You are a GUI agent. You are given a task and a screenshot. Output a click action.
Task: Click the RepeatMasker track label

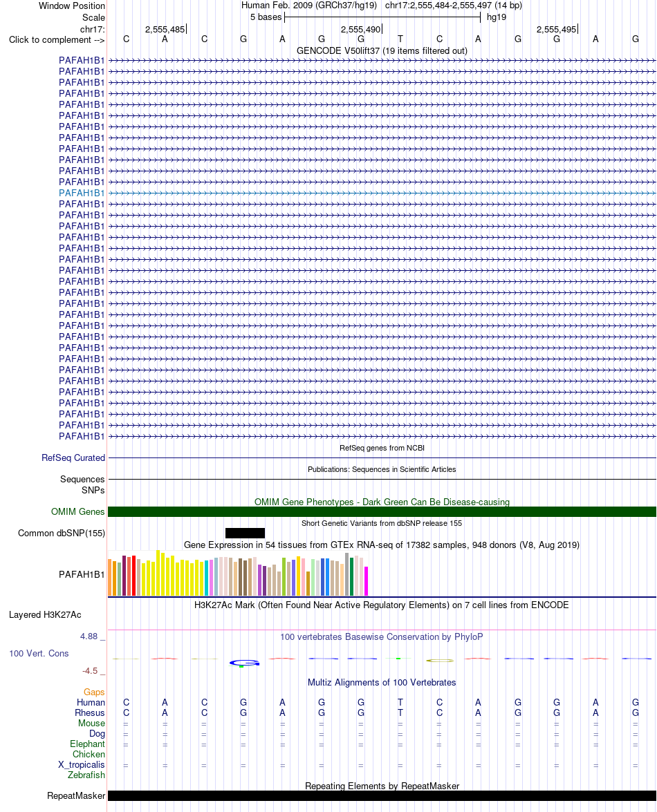[76, 796]
